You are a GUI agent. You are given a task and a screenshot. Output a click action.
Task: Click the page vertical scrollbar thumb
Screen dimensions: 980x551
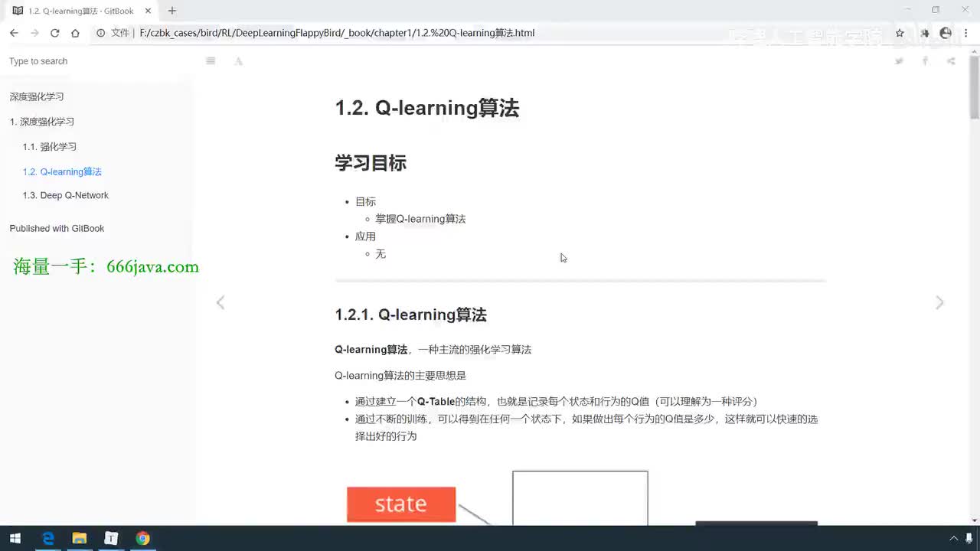[x=974, y=88]
